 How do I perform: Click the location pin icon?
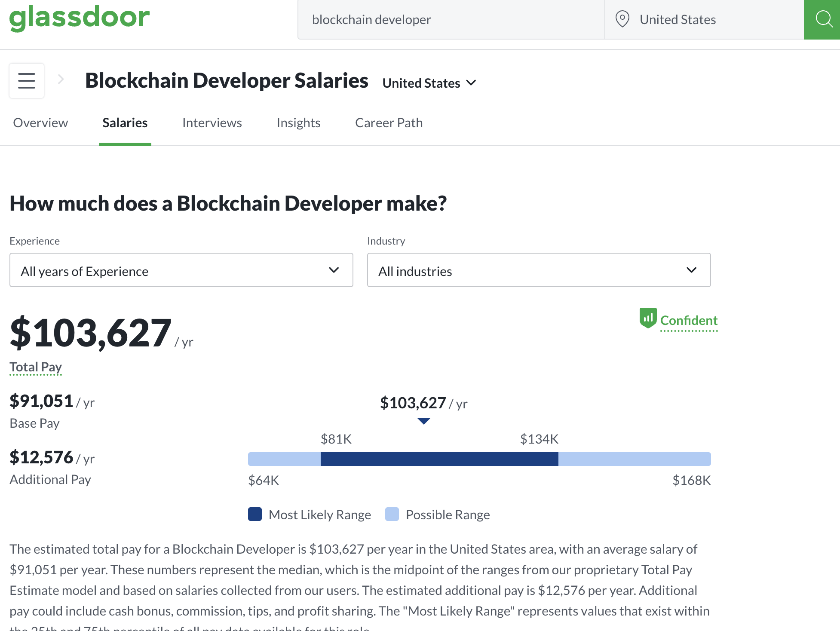click(622, 19)
